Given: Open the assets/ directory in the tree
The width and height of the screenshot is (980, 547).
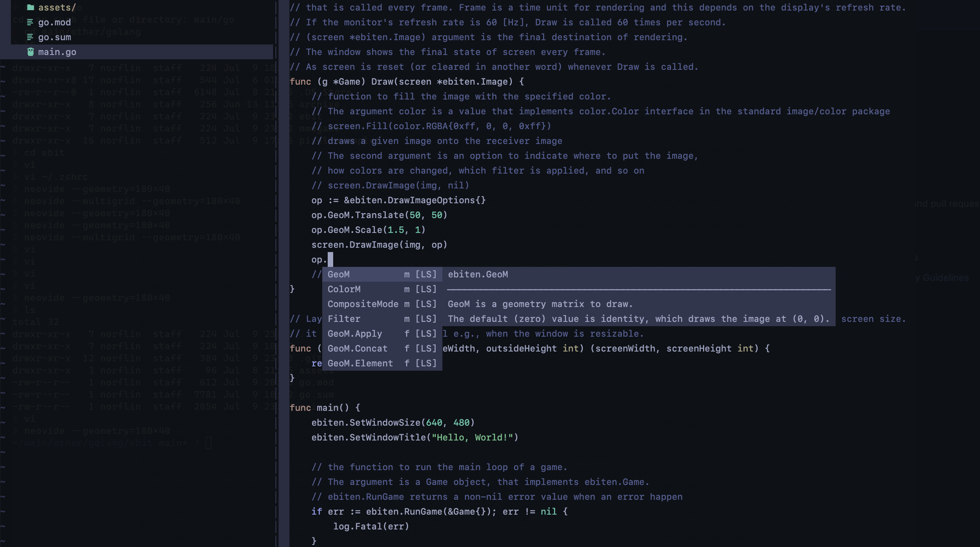Looking at the screenshot, I should [x=56, y=7].
